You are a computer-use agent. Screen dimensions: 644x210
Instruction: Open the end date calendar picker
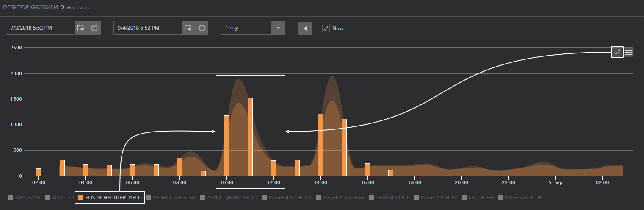click(x=188, y=28)
